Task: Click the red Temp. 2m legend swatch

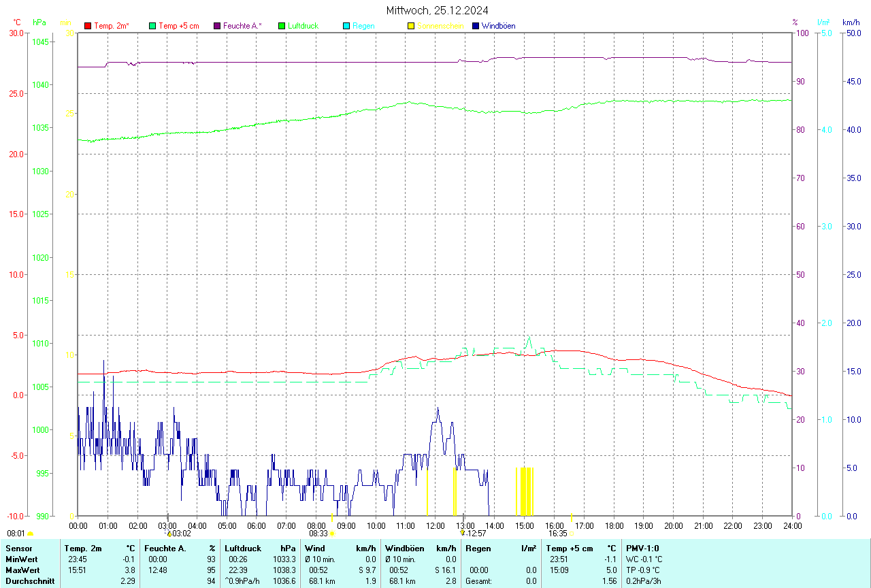Action: coord(88,26)
